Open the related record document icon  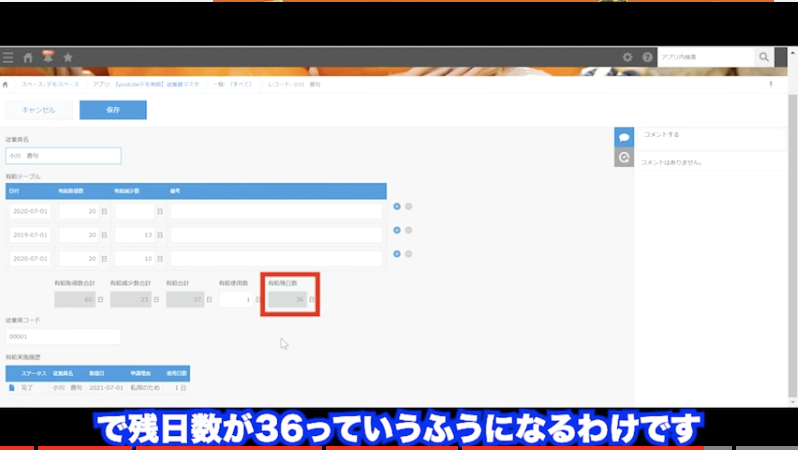[12, 387]
